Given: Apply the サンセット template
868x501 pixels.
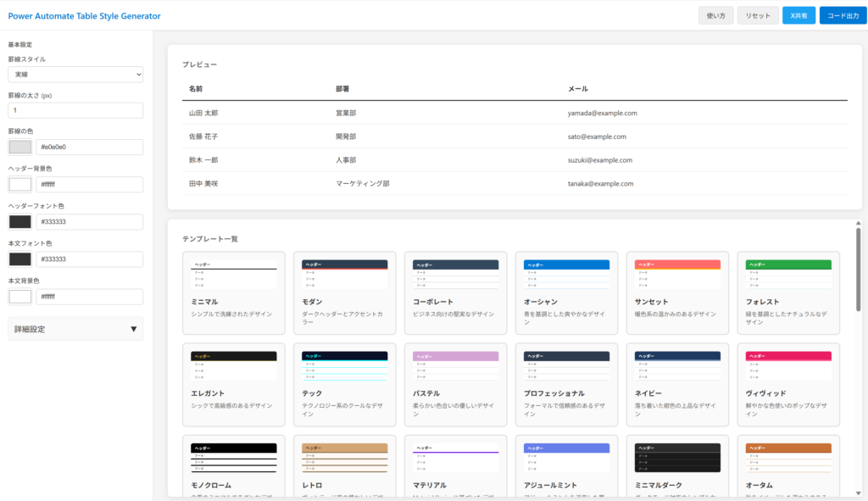Looking at the screenshot, I should pos(677,292).
